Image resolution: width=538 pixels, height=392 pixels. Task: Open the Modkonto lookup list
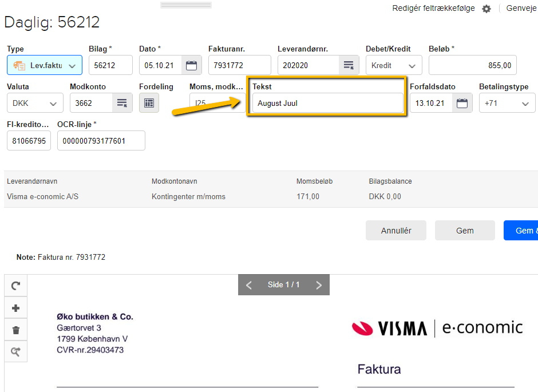[121, 103]
